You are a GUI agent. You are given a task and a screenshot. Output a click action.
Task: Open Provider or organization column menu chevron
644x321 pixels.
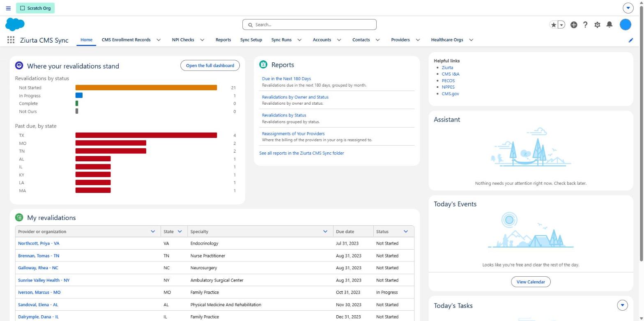(x=153, y=232)
